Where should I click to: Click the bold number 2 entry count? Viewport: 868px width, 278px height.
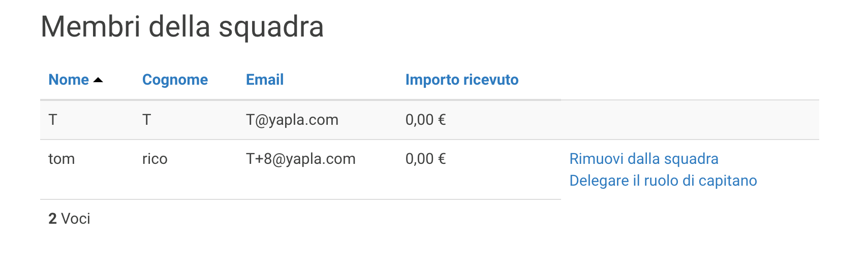pyautogui.click(x=52, y=219)
